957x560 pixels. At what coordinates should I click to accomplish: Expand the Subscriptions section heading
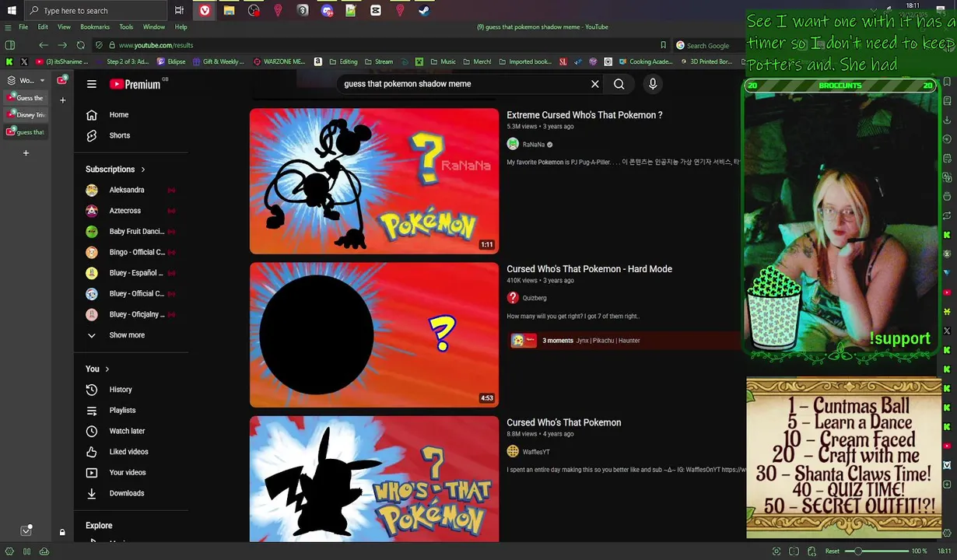[115, 170]
